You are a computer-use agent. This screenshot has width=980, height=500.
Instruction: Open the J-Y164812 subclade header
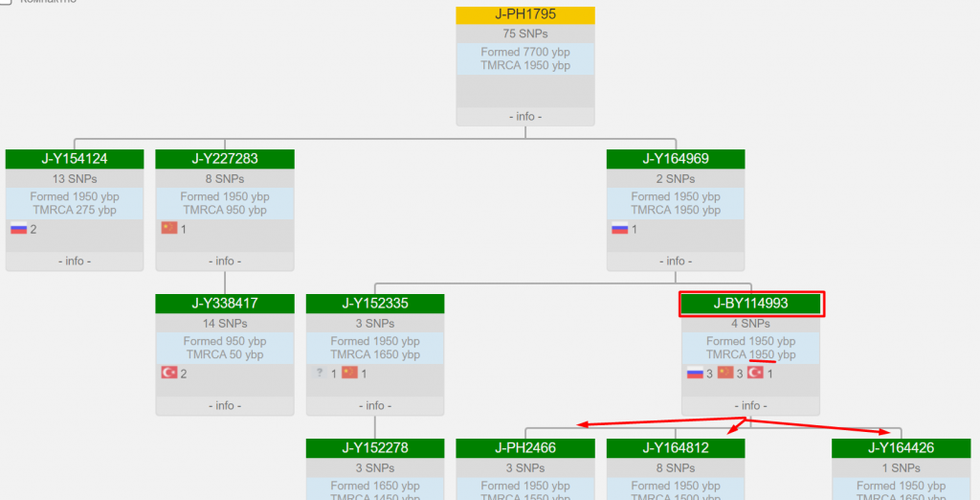[x=676, y=448]
